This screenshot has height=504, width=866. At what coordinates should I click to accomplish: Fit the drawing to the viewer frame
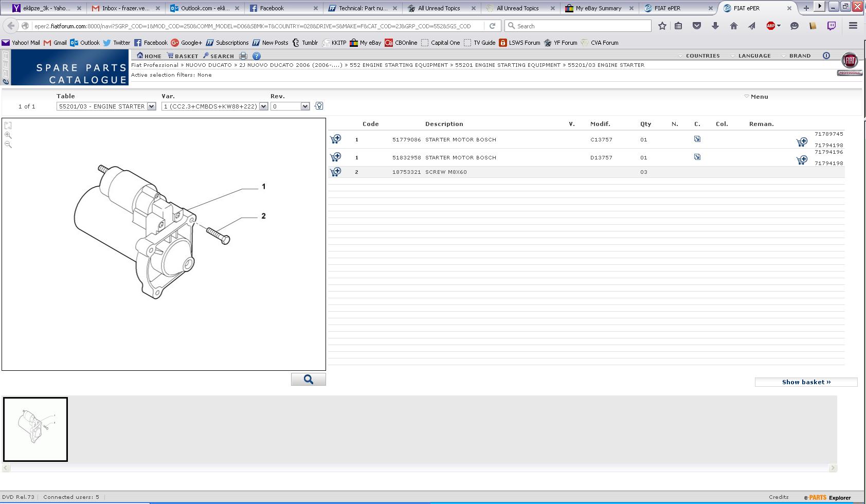coord(8,125)
